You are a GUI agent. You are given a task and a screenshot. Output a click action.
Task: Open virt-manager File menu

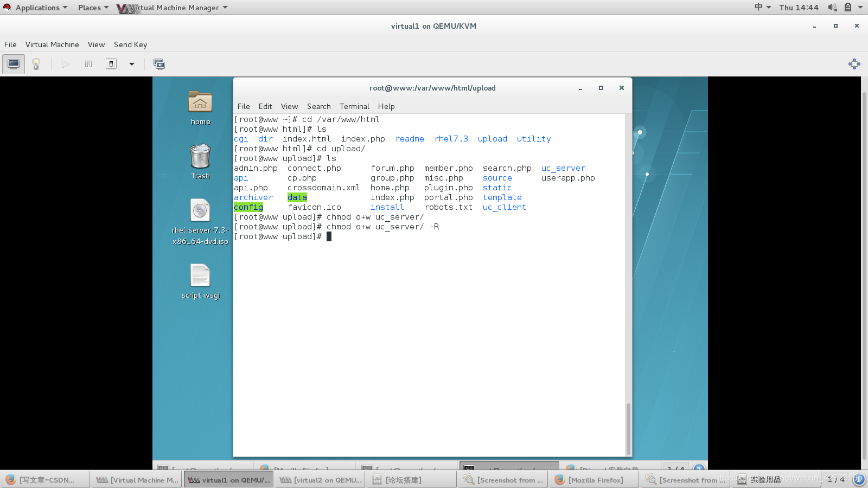[x=10, y=44]
